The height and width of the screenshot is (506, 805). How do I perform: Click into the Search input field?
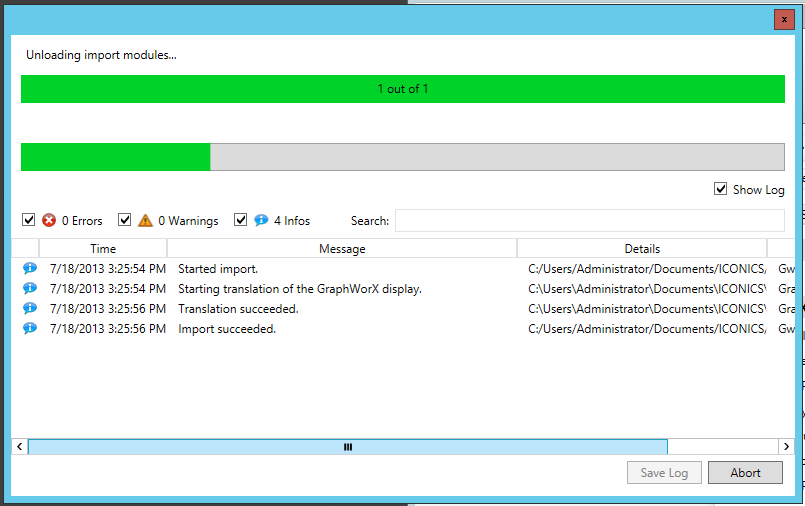(589, 220)
